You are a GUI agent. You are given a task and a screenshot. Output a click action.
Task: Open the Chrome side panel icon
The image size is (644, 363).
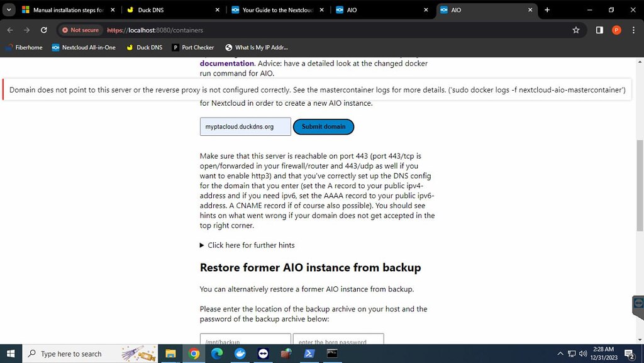click(x=599, y=30)
